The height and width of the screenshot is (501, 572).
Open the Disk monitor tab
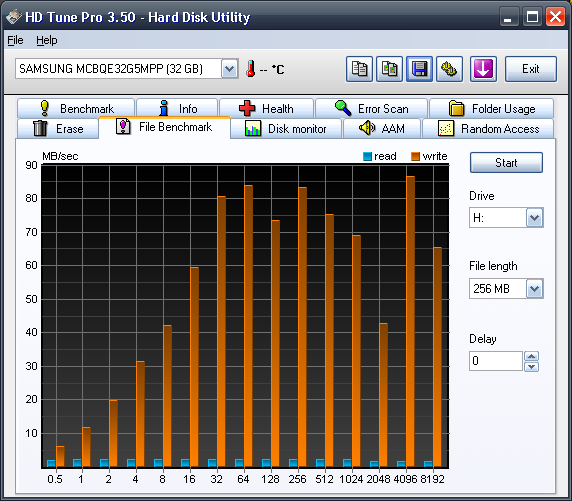[286, 128]
